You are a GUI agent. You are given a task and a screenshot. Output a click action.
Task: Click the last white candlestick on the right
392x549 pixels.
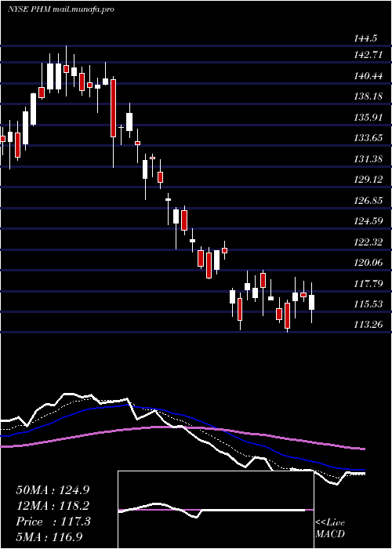tap(311, 302)
